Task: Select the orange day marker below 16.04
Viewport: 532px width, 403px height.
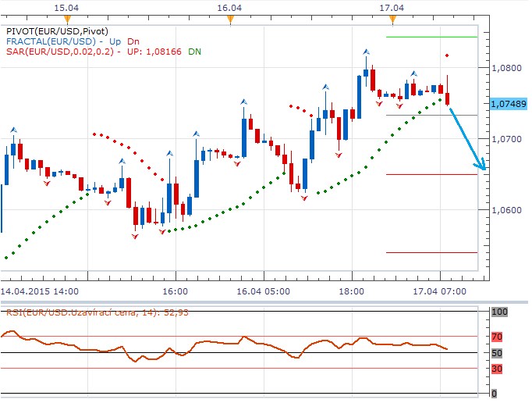Action: pyautogui.click(x=228, y=18)
